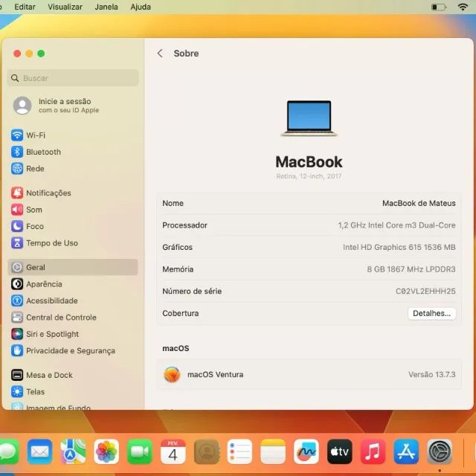Open Rede network settings

coord(28,169)
